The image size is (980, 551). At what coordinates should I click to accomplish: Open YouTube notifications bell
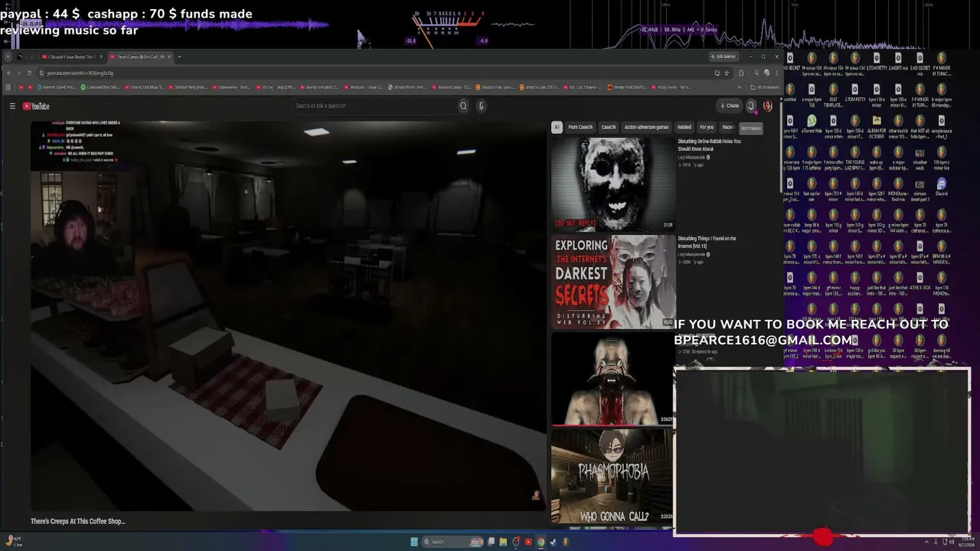click(751, 106)
